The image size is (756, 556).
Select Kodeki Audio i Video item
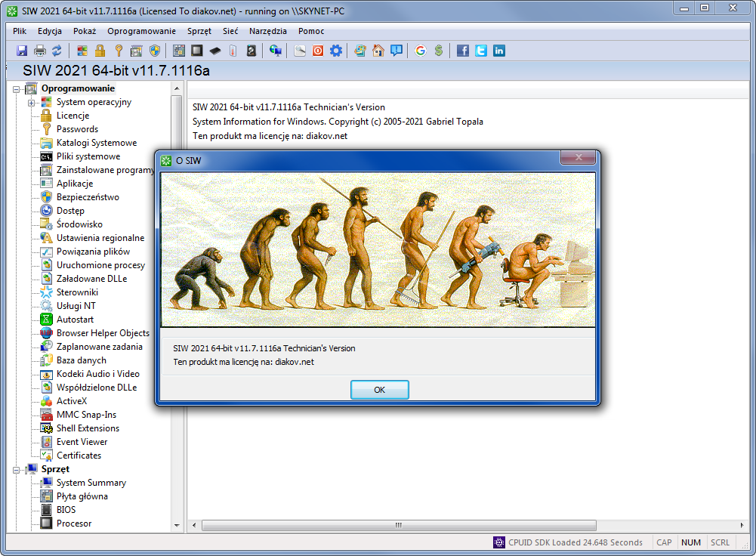(x=98, y=374)
